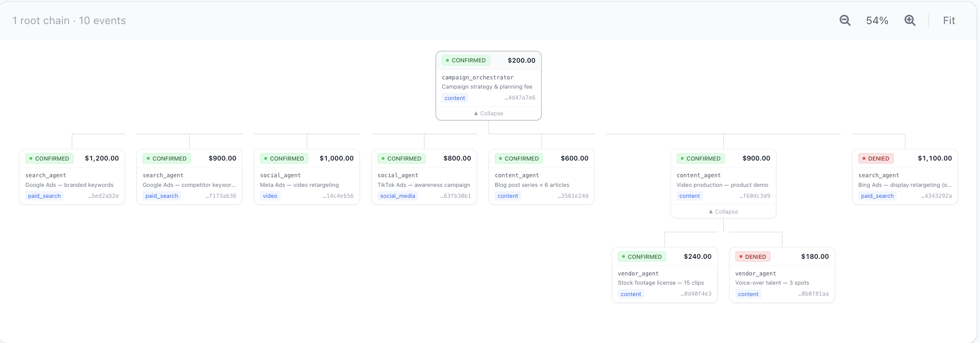Click the hash …4d47a7e6

520,98
